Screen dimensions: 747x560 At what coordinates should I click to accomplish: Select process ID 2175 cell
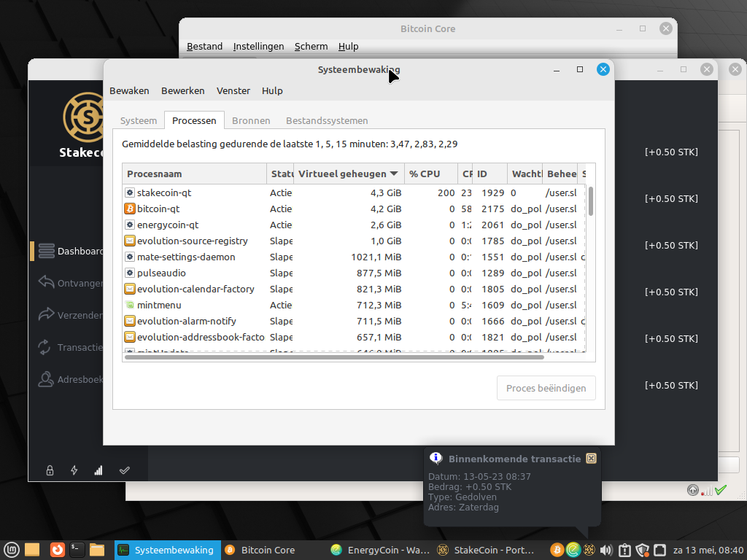(492, 209)
